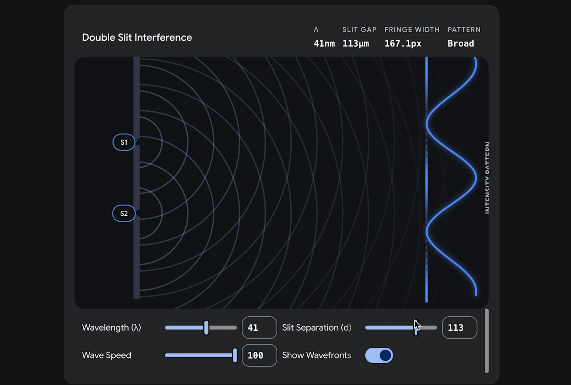
Task: Click the 41nm wavelength readout
Action: pyautogui.click(x=324, y=44)
